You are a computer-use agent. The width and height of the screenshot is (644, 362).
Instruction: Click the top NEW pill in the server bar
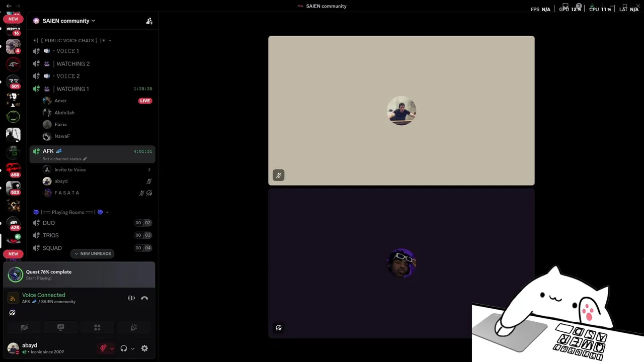pos(13,19)
